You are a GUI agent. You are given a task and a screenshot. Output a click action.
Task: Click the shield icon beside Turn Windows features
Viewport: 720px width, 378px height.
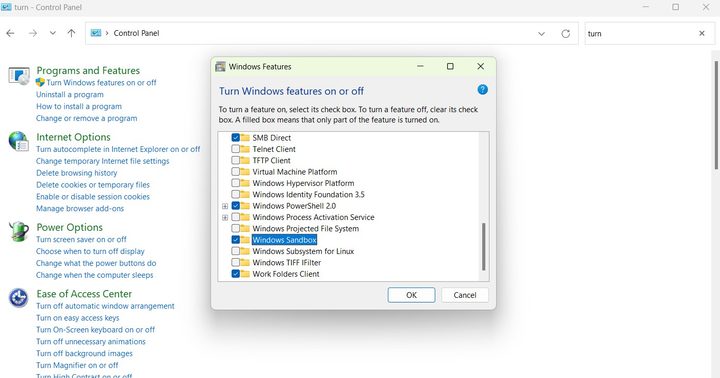(40, 82)
